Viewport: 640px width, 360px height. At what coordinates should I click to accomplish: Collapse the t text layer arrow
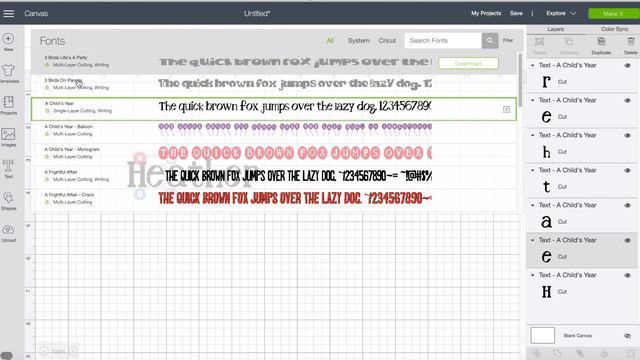coord(533,170)
